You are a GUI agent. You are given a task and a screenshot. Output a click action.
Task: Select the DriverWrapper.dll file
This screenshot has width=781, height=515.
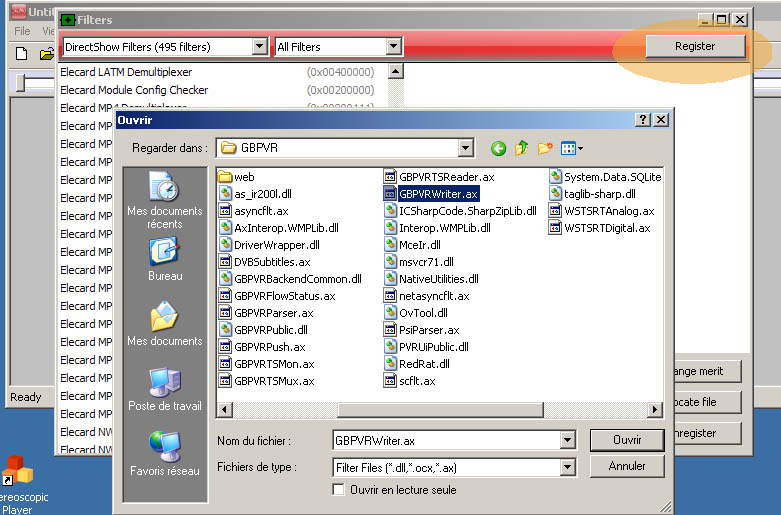270,245
